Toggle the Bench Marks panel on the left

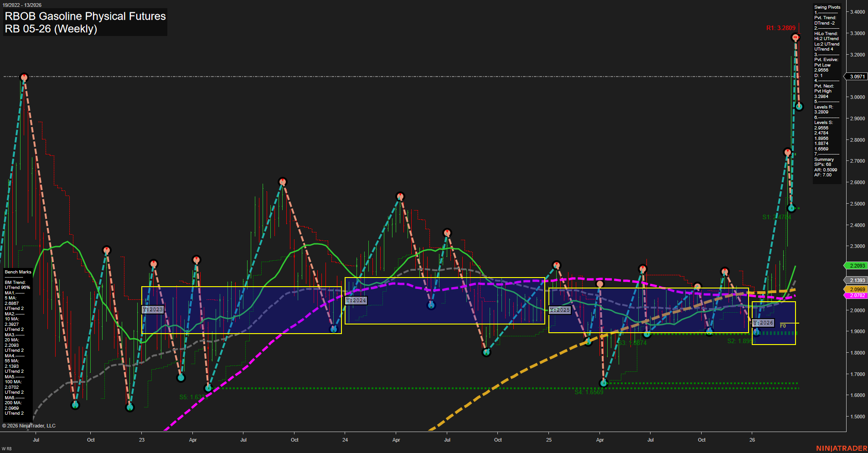point(17,272)
